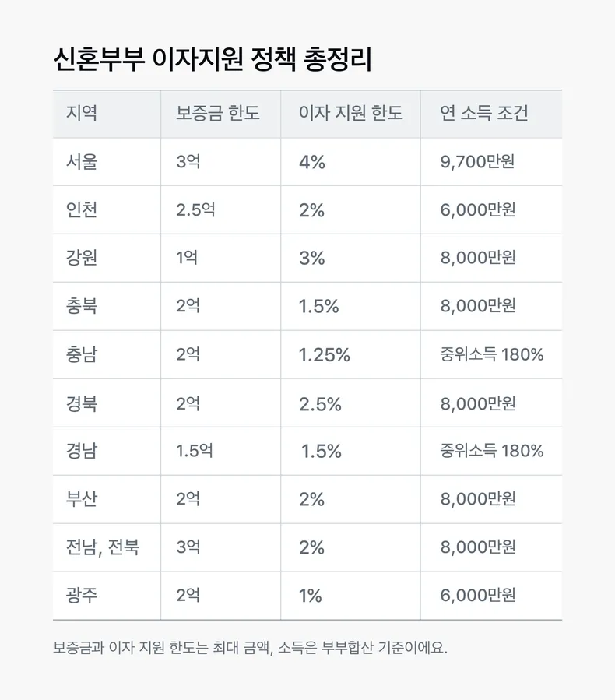Click the footnote text below the table
Screen dimensions: 615x700
(x=250, y=647)
